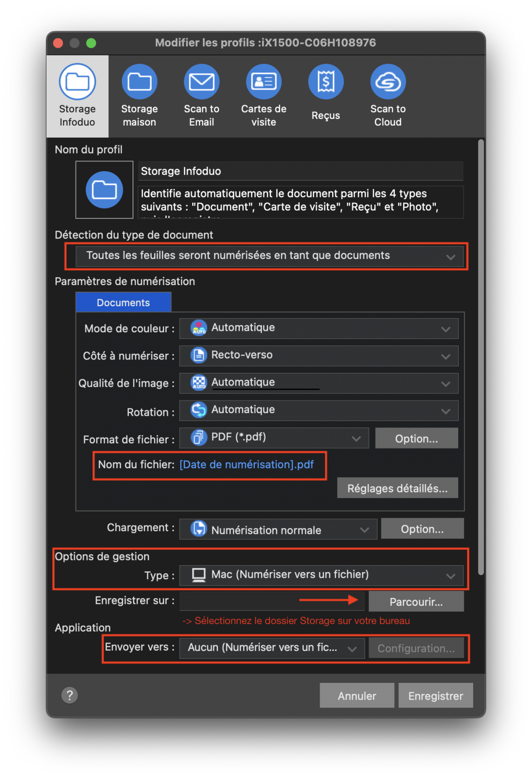This screenshot has height=779, width=532.
Task: Open the Qualité de l'image dropdown
Action: click(319, 383)
